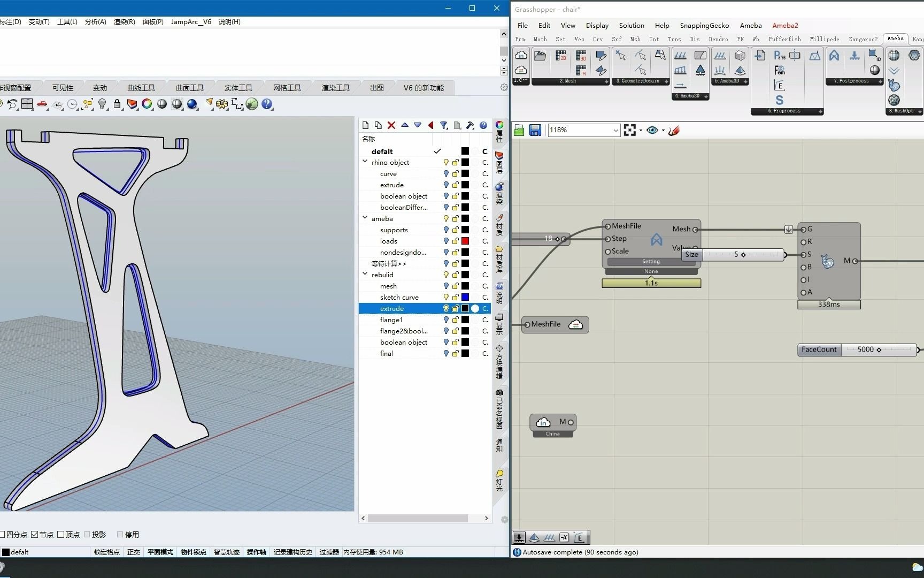Save the Grasshopper document with floppy disk icon
The image size is (924, 578).
tap(535, 130)
